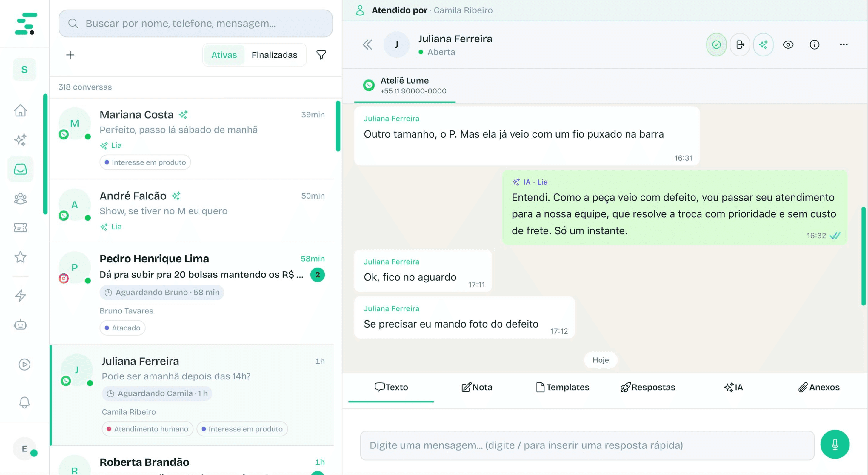Open the Respostas quick replies tab
This screenshot has width=868, height=475.
648,387
